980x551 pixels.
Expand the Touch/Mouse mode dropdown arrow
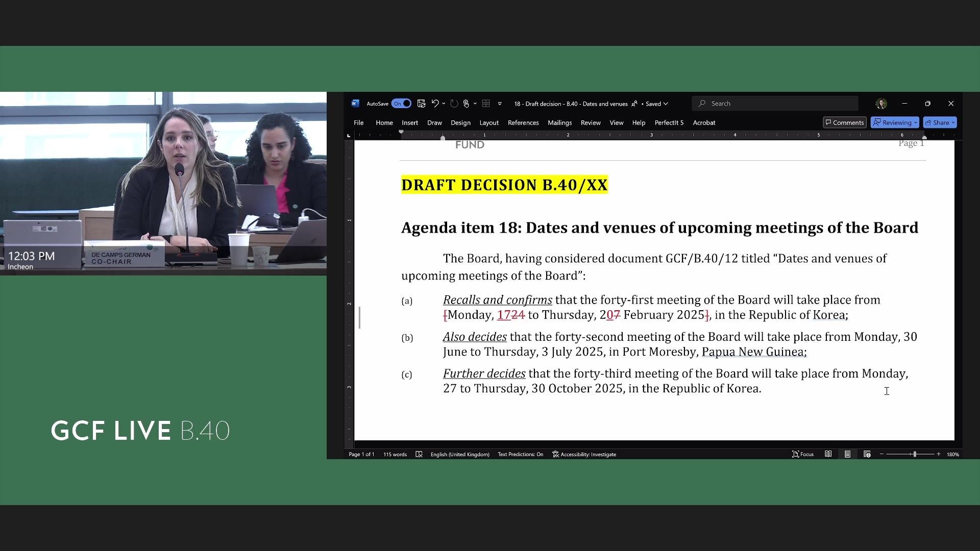[x=475, y=104]
